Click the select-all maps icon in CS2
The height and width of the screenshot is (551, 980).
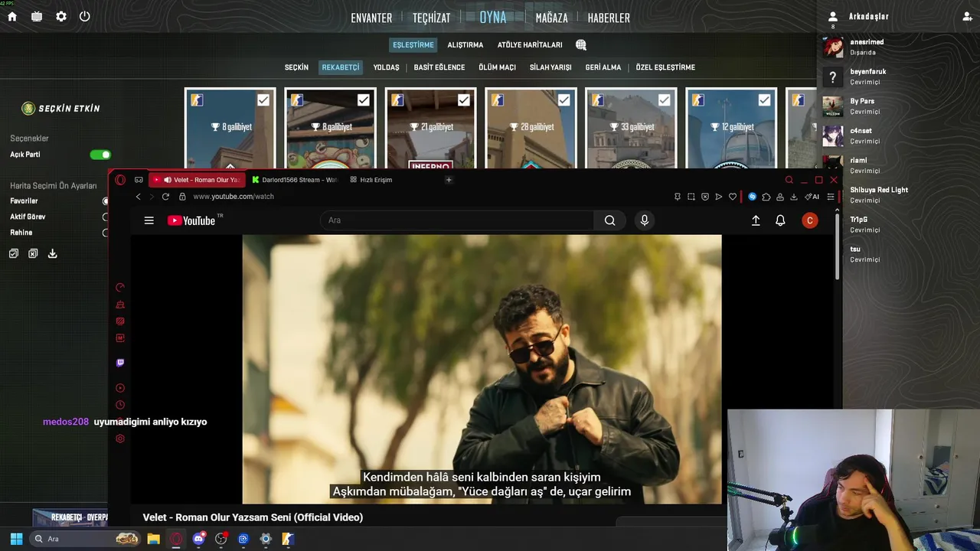(x=13, y=253)
